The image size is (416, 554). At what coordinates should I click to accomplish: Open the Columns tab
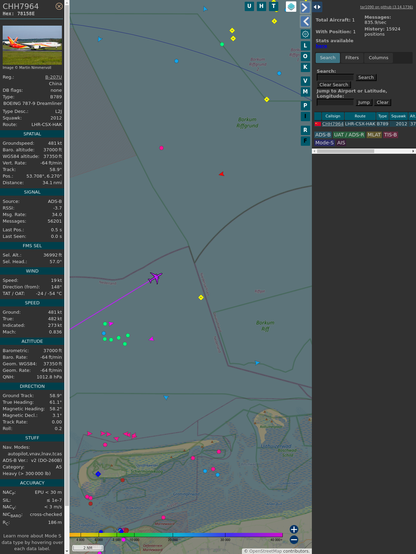[378, 58]
